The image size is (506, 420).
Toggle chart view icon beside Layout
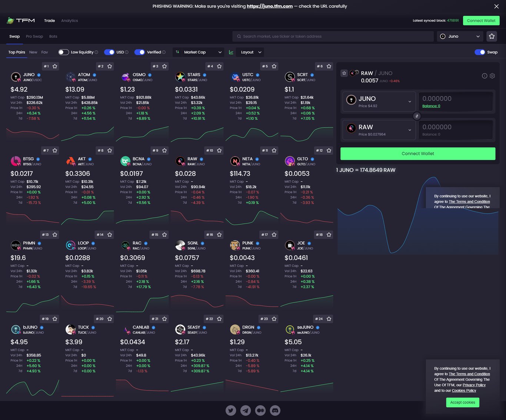[x=231, y=52]
